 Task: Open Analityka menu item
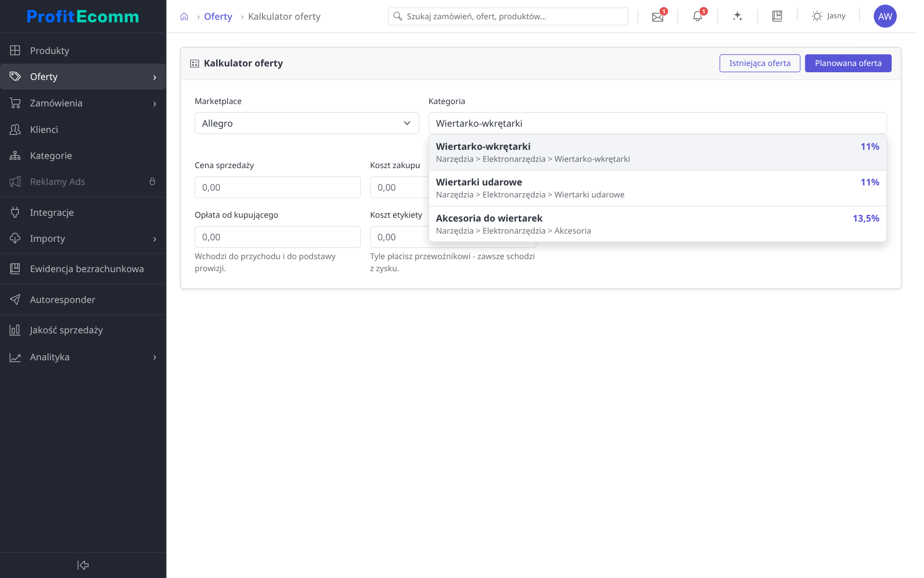click(83, 357)
